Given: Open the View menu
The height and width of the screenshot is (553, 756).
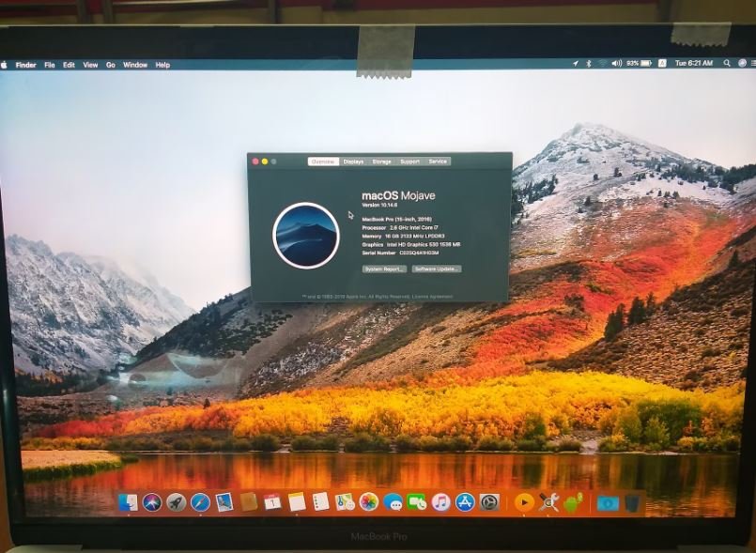Looking at the screenshot, I should tap(90, 65).
